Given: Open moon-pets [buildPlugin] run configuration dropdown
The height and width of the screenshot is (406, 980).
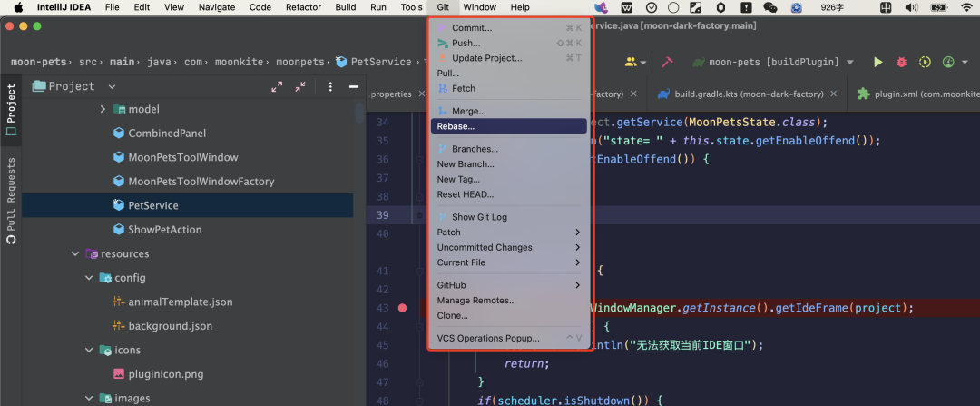Looking at the screenshot, I should click(772, 62).
